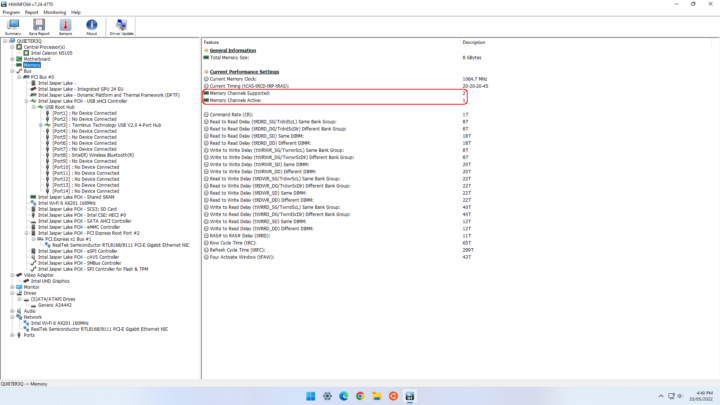Open the Program menu
The image size is (720, 405).
pyautogui.click(x=11, y=12)
